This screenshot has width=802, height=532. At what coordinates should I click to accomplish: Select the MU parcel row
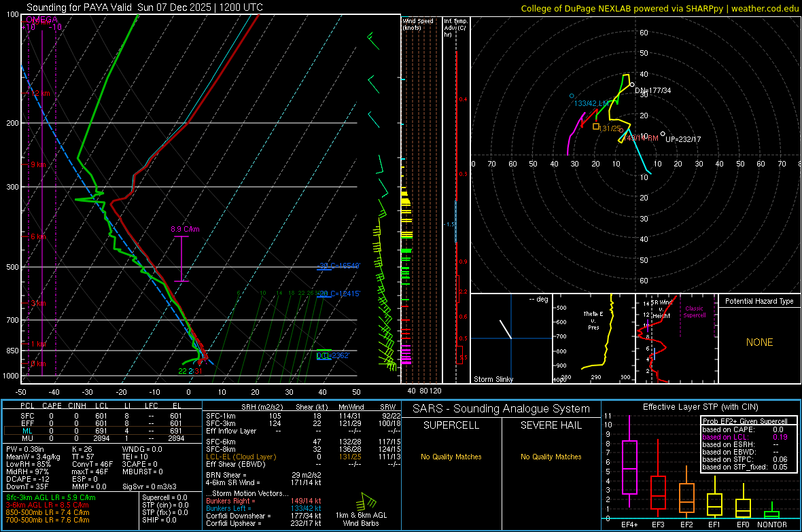tap(101, 438)
